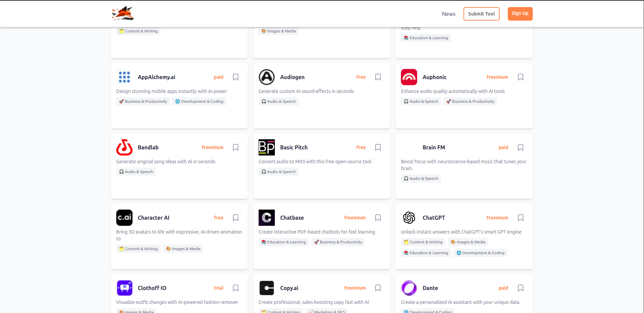Click the Submit Tool button
644x313 pixels.
click(x=481, y=14)
